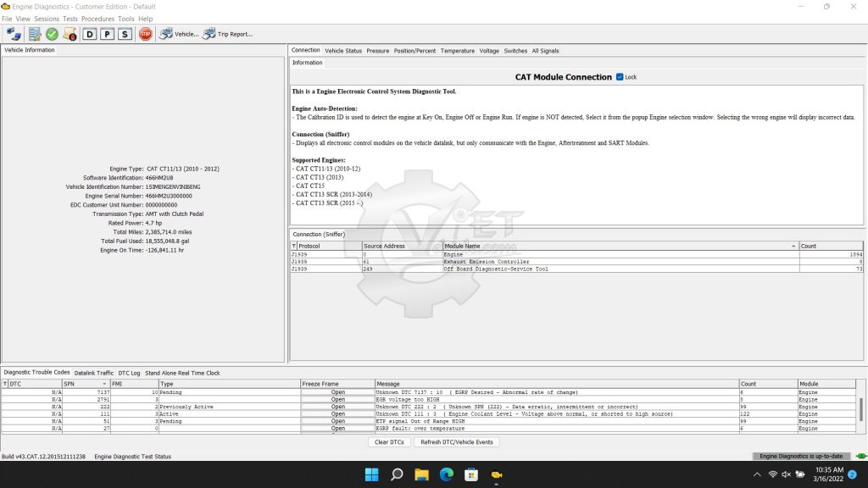Open the report editing toolbar icon
Viewport: 868px width, 488px height.
pos(34,34)
